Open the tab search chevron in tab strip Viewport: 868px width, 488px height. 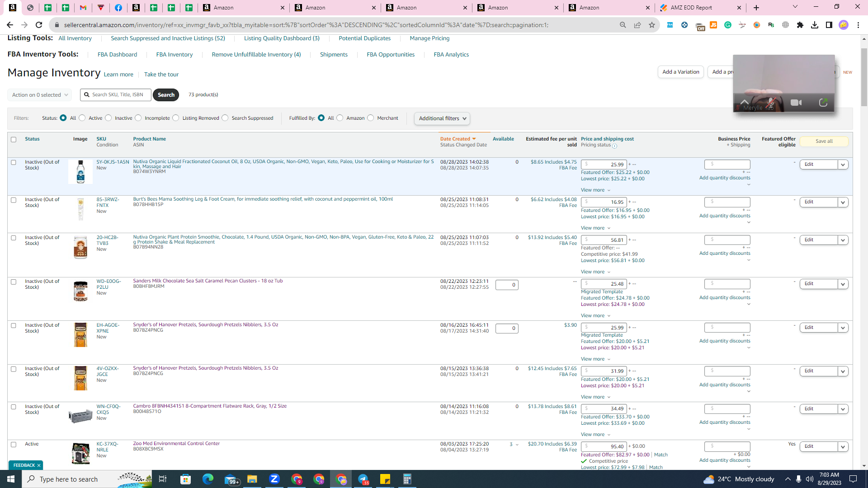tap(795, 7)
